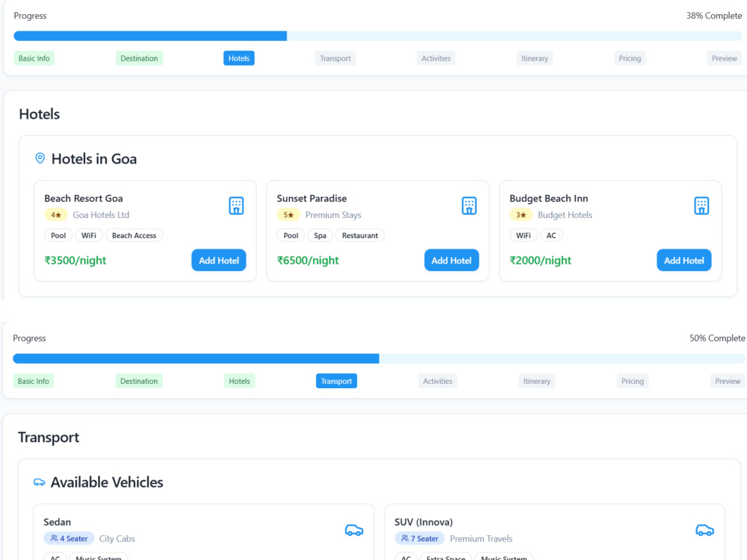The height and width of the screenshot is (560, 747).
Task: Click the 38% complete progress bar
Action: [378, 36]
